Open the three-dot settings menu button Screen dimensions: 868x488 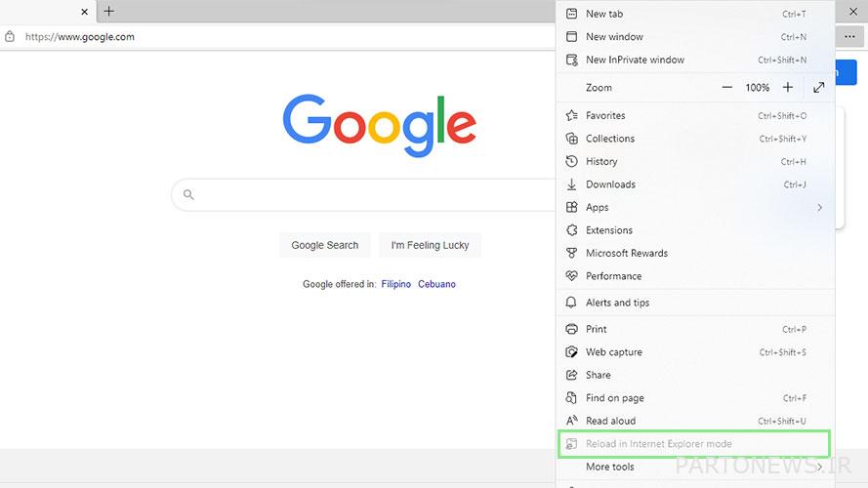pos(850,37)
